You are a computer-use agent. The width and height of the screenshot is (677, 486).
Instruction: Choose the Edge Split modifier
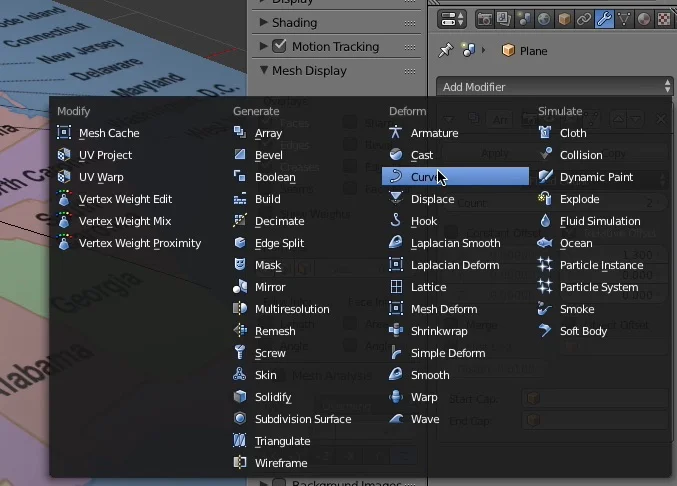[x=279, y=243]
